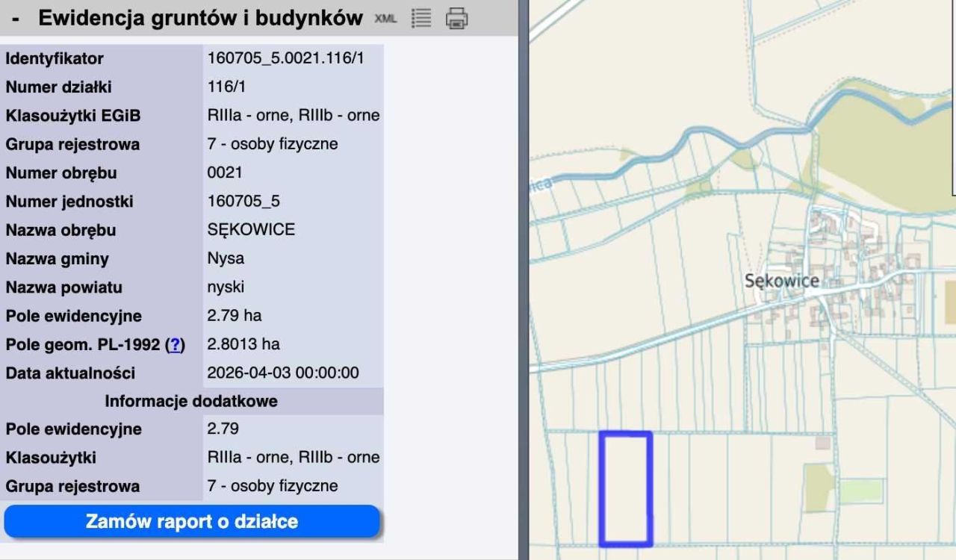Click the Numer działki label
Viewport: 956px width, 560px height.
[58, 87]
